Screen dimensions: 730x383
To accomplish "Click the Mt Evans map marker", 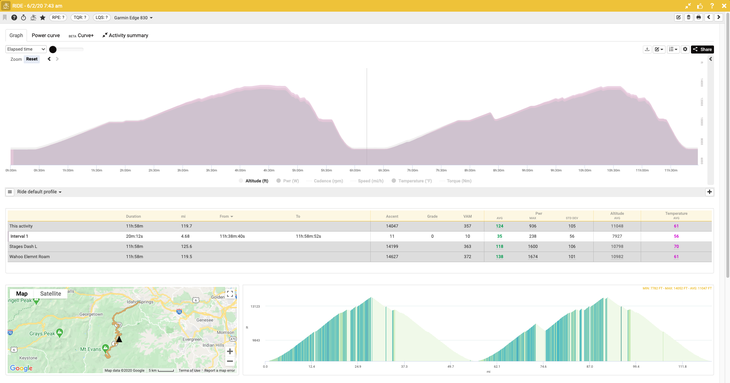I will click(x=106, y=348).
